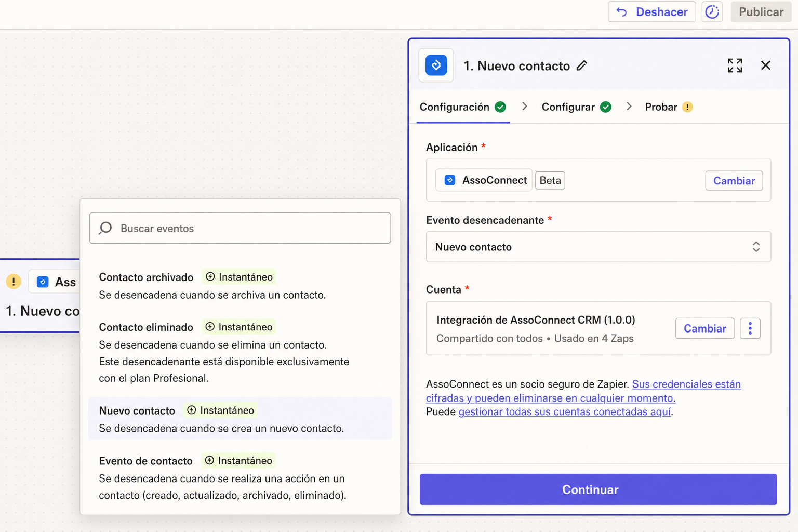Open the Configurar tab
The width and height of the screenshot is (798, 532).
pyautogui.click(x=576, y=107)
